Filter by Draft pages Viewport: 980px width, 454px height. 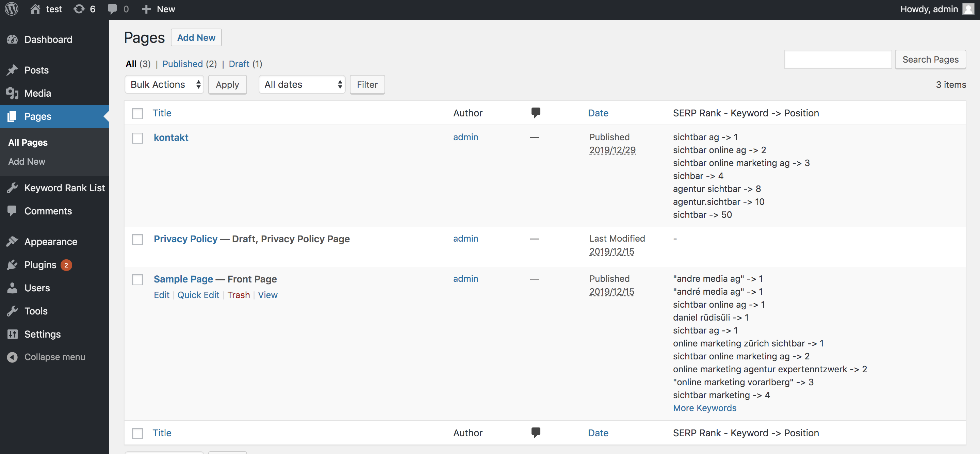point(239,64)
